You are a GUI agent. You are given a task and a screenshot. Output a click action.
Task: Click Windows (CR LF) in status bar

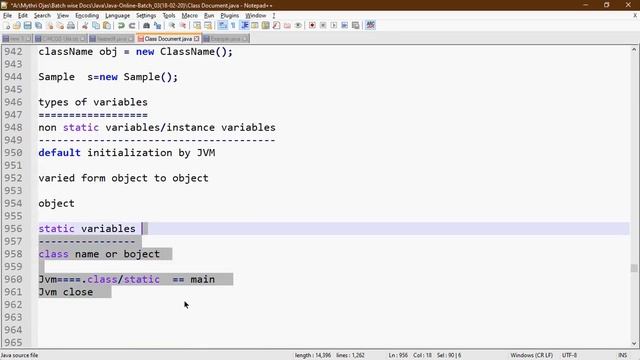(x=531, y=355)
